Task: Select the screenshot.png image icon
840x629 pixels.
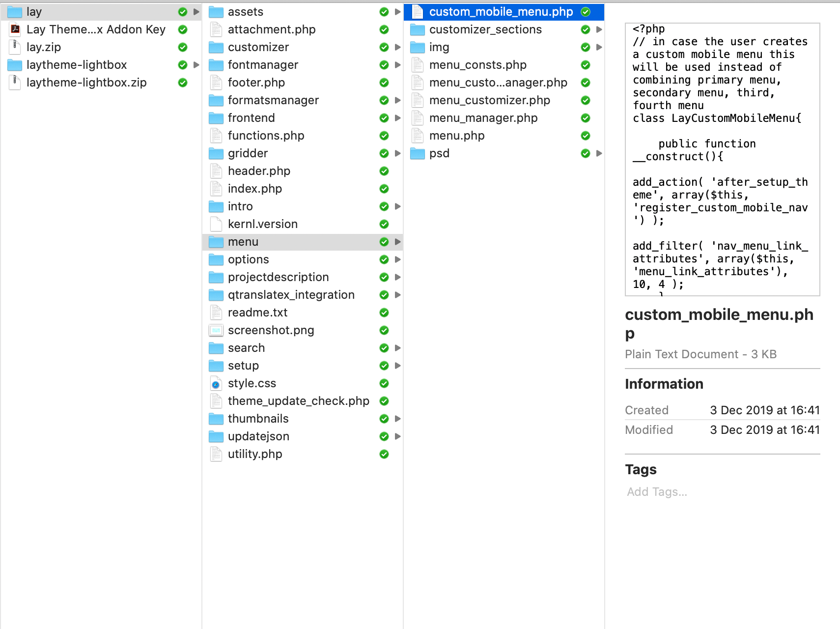Action: pyautogui.click(x=216, y=330)
